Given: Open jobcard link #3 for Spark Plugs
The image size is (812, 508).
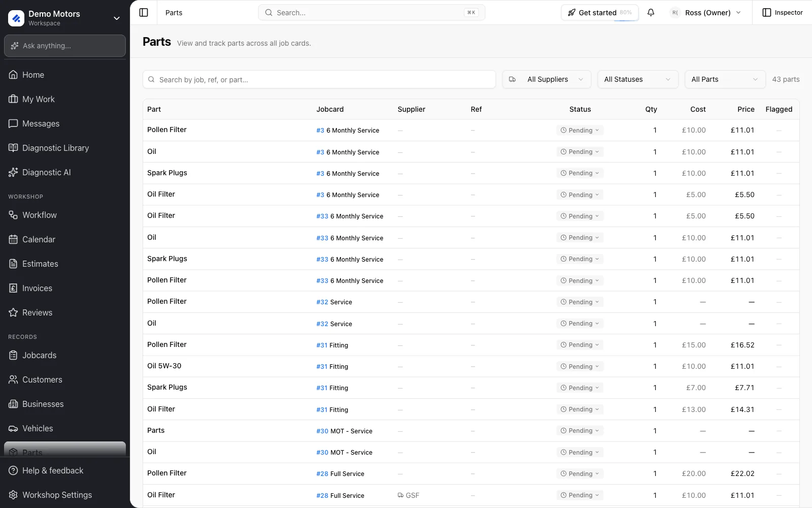Looking at the screenshot, I should (x=320, y=173).
